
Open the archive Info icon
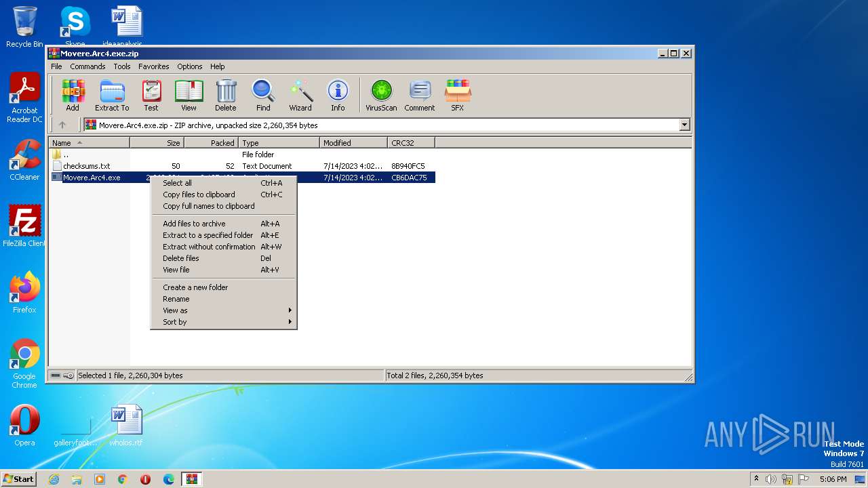click(338, 95)
